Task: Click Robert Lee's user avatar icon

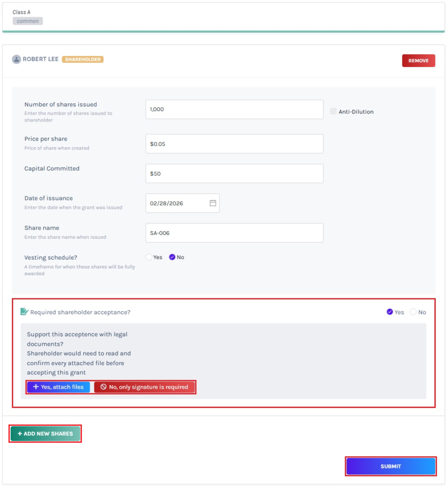Action: pyautogui.click(x=17, y=59)
